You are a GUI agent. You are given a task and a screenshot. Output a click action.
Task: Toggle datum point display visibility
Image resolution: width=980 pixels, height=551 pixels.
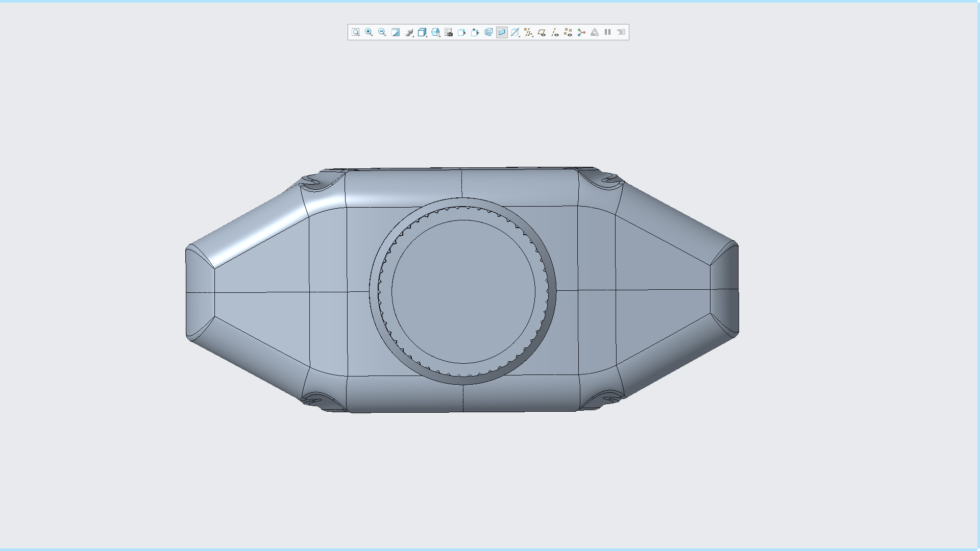click(568, 32)
